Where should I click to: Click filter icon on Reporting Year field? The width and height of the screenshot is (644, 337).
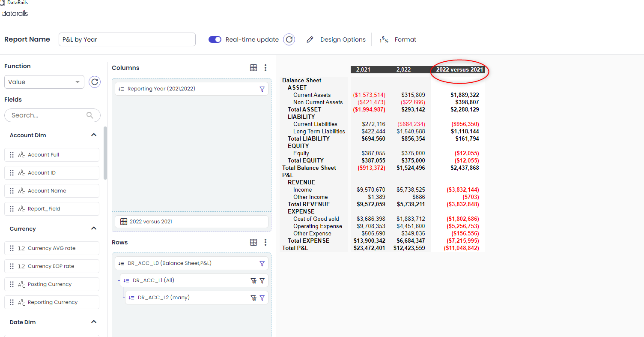[262, 89]
